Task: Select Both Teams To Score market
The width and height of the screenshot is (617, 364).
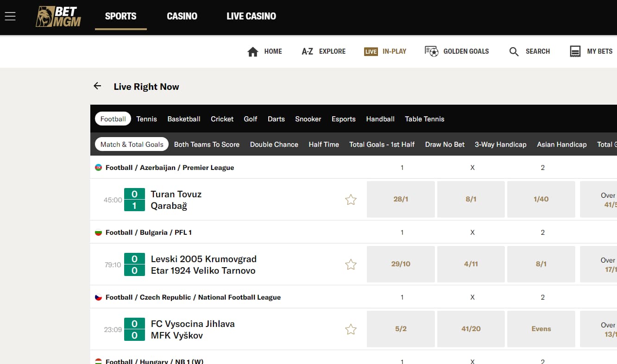Action: pos(207,144)
